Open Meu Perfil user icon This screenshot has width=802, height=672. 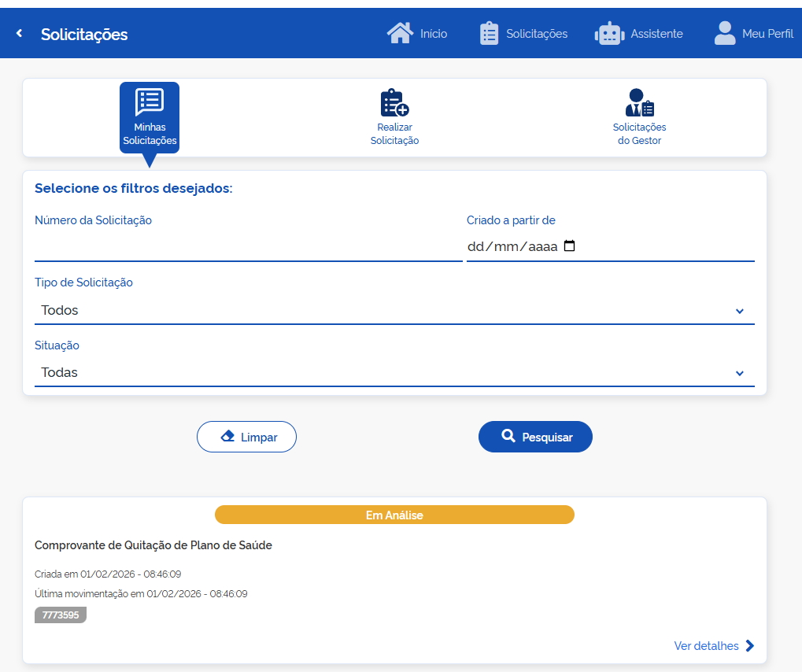pos(724,32)
